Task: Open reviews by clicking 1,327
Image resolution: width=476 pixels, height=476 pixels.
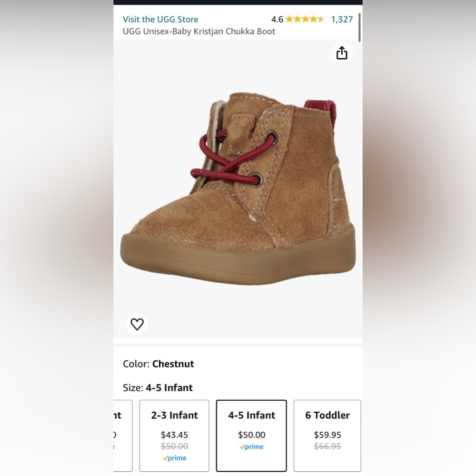Action: 341,19
